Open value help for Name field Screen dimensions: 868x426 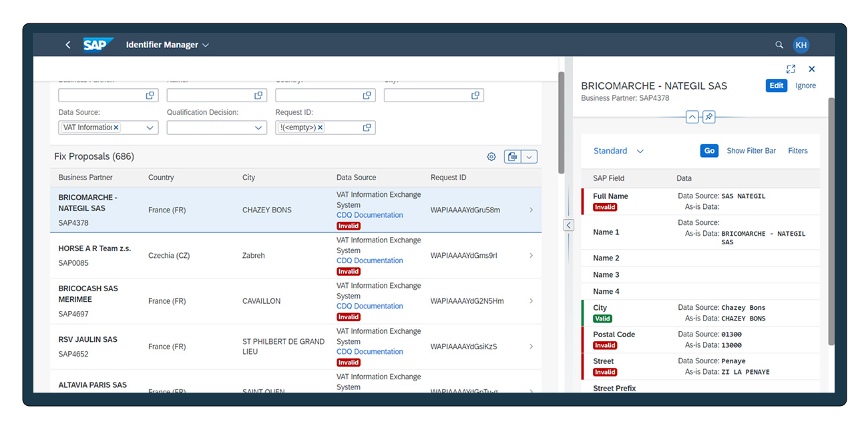[x=258, y=95]
